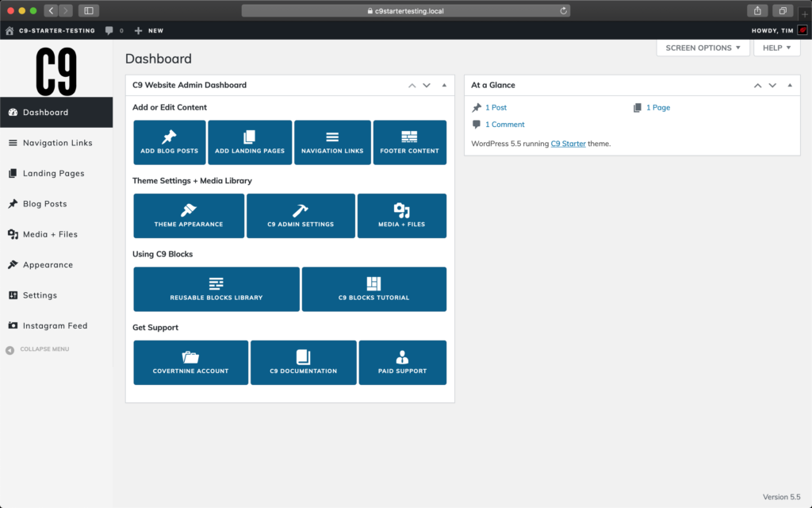Screen dimensions: 812x508
Task: Open the C9 Blocks Tutorial tile
Action: [374, 289]
